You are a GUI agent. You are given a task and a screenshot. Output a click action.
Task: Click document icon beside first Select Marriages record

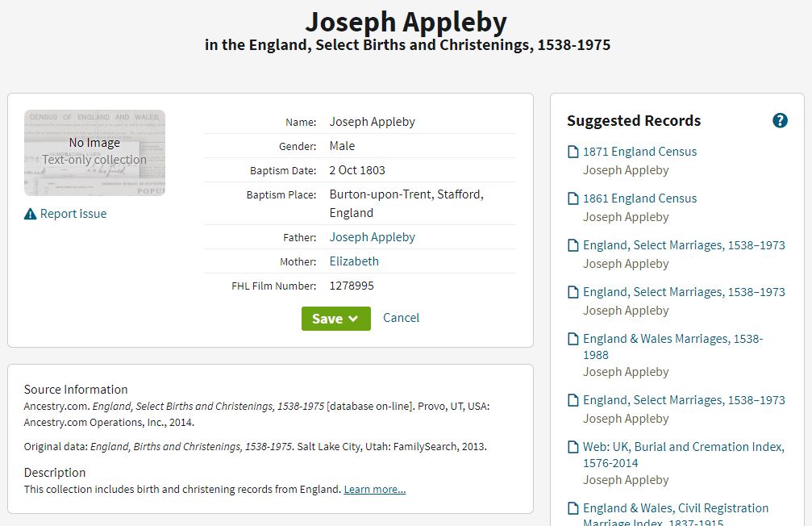click(573, 245)
